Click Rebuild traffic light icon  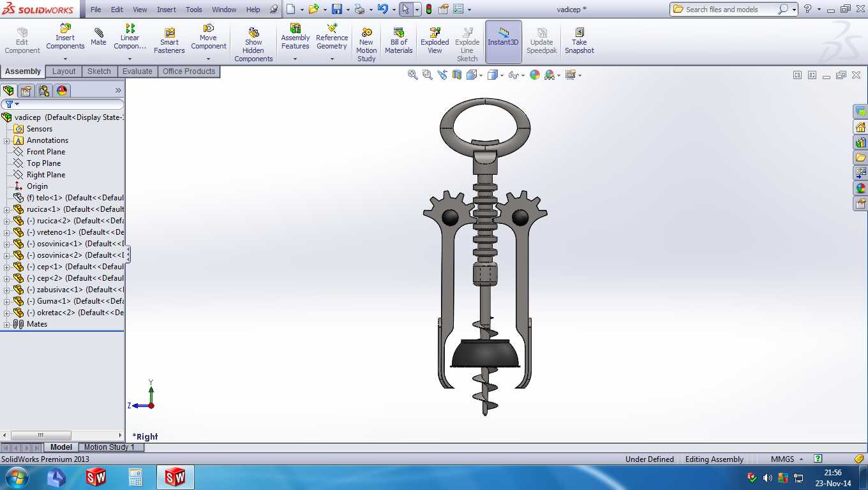point(428,9)
